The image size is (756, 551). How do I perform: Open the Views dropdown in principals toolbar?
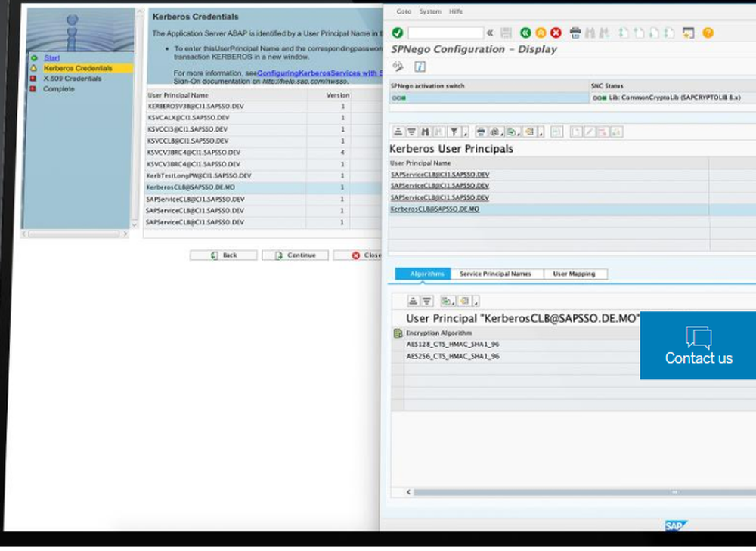[496, 132]
